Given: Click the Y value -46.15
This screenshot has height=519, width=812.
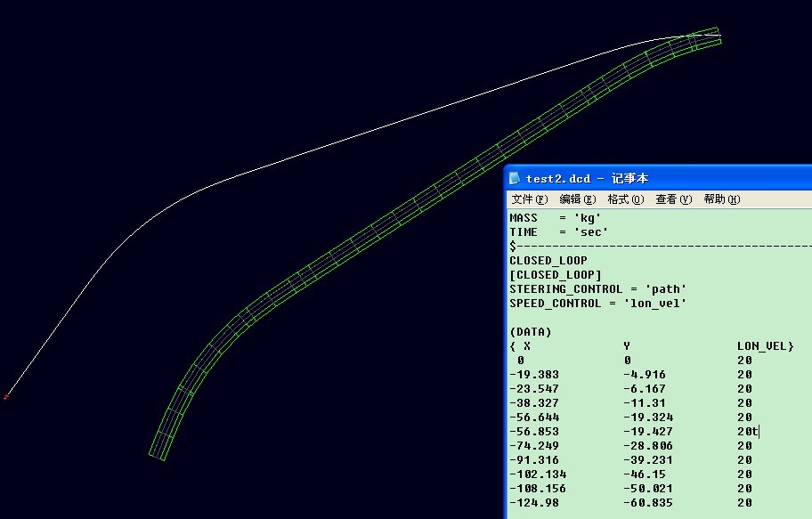Looking at the screenshot, I should (645, 474).
